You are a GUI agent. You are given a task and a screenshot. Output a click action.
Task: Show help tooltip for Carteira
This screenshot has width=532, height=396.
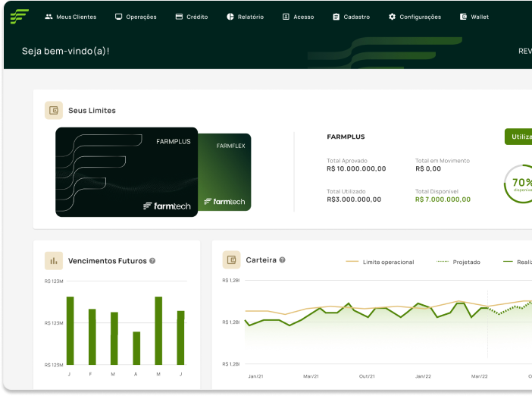tap(282, 260)
